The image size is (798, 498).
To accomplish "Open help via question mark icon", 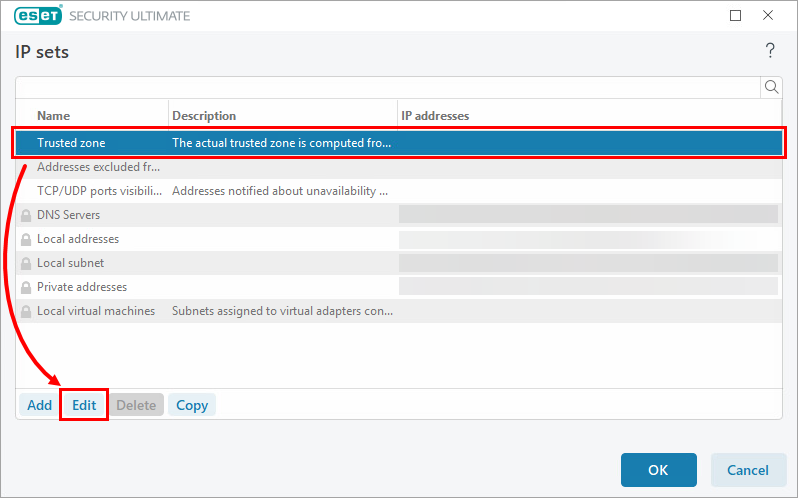I will 770,50.
